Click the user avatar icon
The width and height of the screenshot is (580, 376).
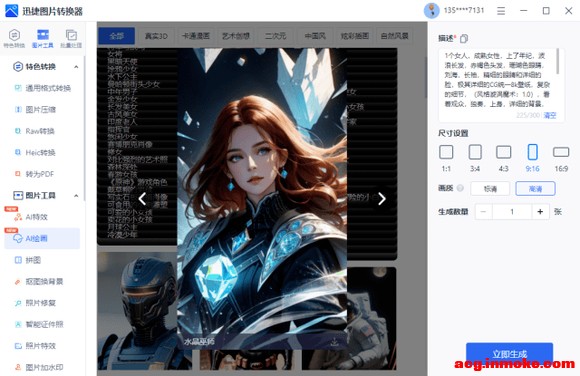pyautogui.click(x=431, y=11)
